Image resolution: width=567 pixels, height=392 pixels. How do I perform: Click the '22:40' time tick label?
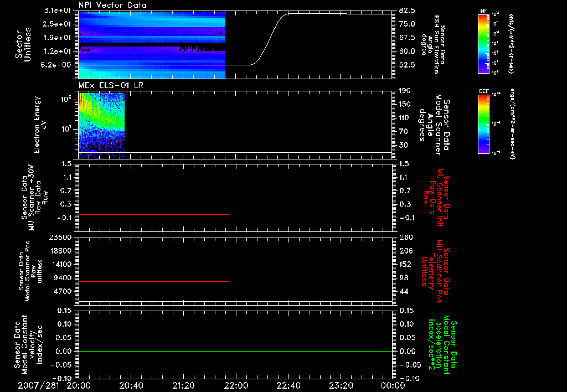pos(288,386)
